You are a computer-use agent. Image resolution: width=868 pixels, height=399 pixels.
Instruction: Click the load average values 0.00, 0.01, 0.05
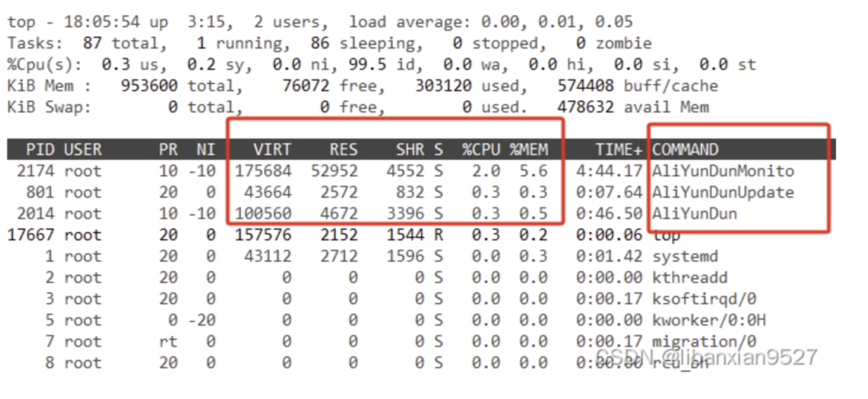tap(556, 22)
